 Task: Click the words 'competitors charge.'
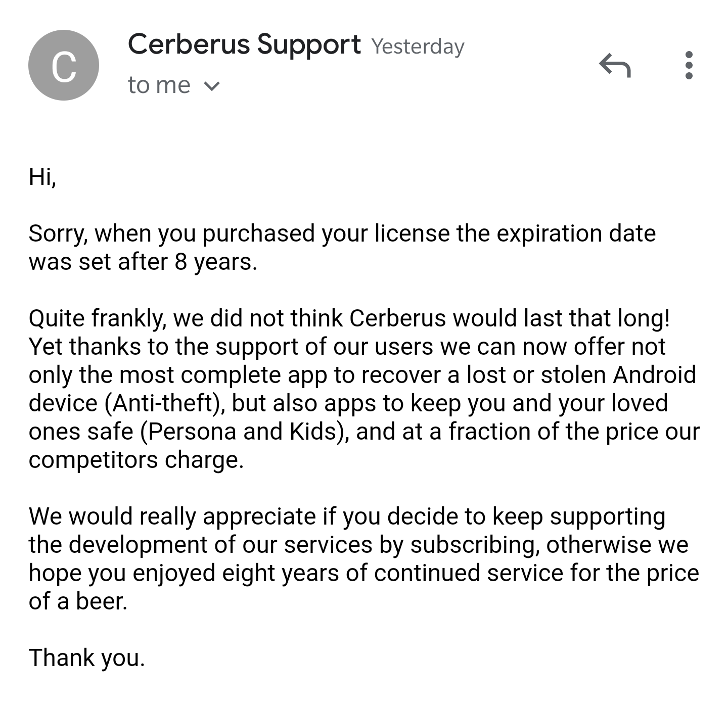(136, 460)
